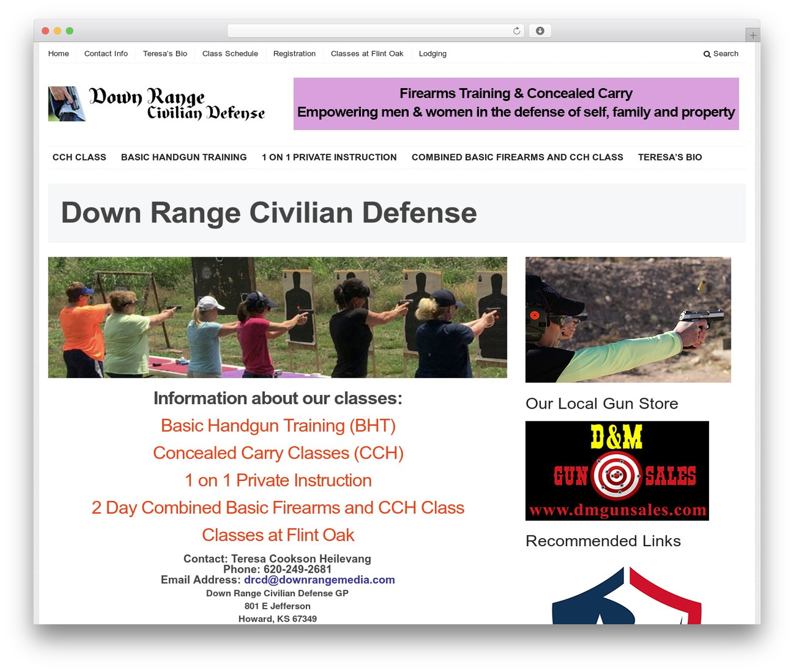The height and width of the screenshot is (672, 794).
Task: Open Concealed Carry Classes (CCH) link
Action: 278,453
